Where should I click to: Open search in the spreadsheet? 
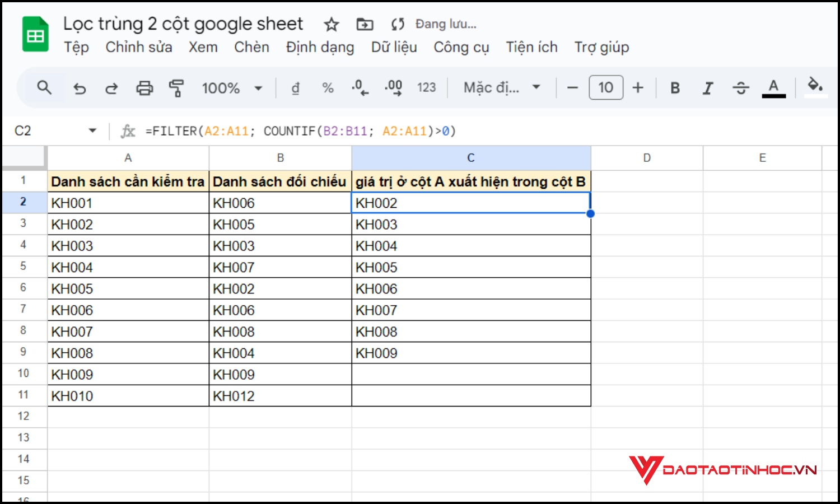tap(44, 87)
